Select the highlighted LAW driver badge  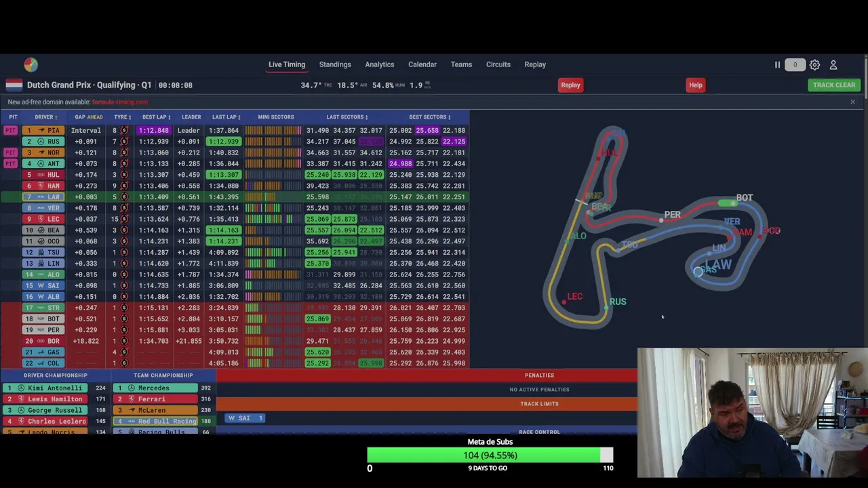click(44, 197)
